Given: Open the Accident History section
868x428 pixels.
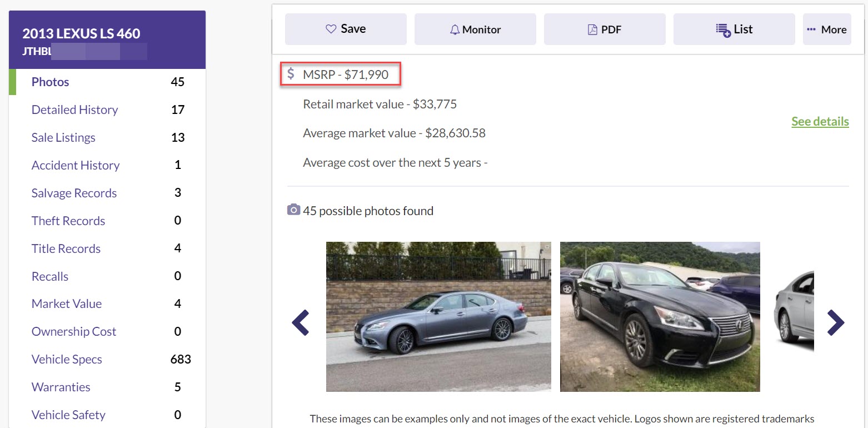Looking at the screenshot, I should point(76,165).
